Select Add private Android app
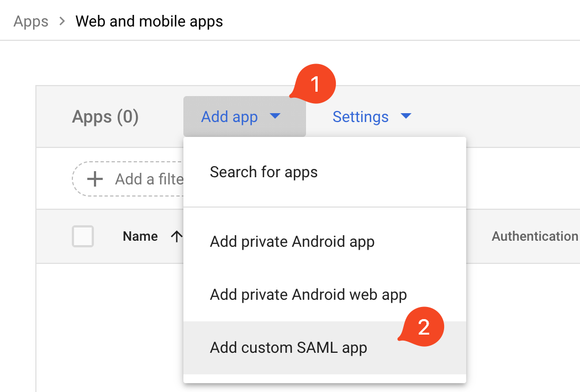580x392 pixels. pos(292,242)
